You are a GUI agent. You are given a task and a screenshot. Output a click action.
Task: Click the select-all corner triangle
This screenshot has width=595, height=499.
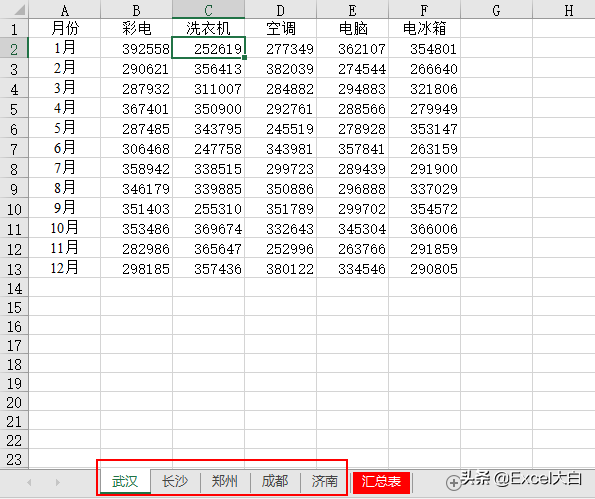[x=19, y=10]
